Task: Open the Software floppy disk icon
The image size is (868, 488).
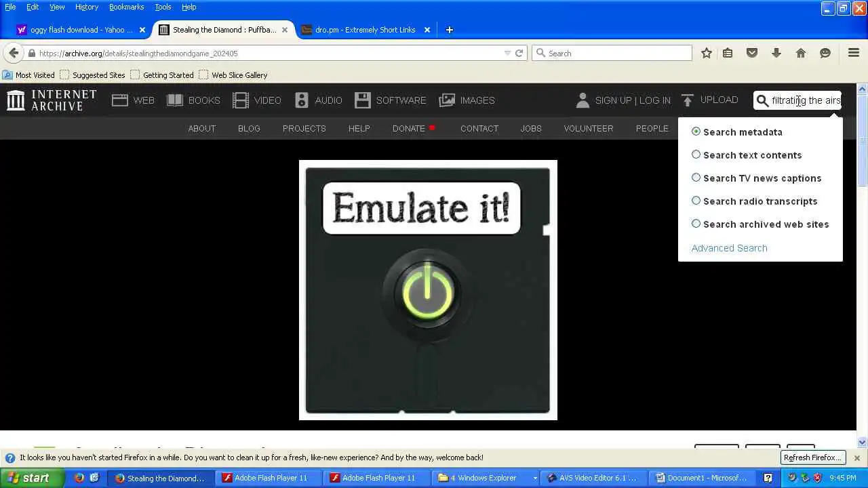Action: 363,100
